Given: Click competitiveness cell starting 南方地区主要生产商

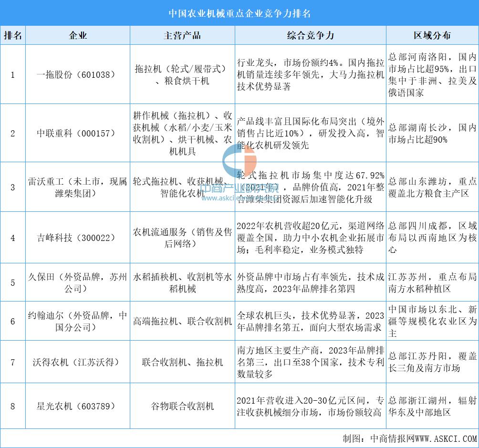Looking at the screenshot, I should click(311, 362).
